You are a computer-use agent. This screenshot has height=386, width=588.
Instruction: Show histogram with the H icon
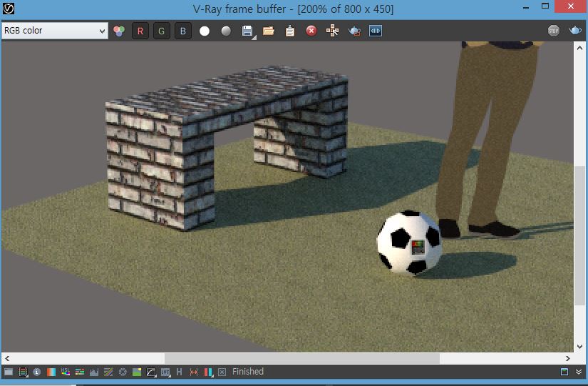coord(179,372)
